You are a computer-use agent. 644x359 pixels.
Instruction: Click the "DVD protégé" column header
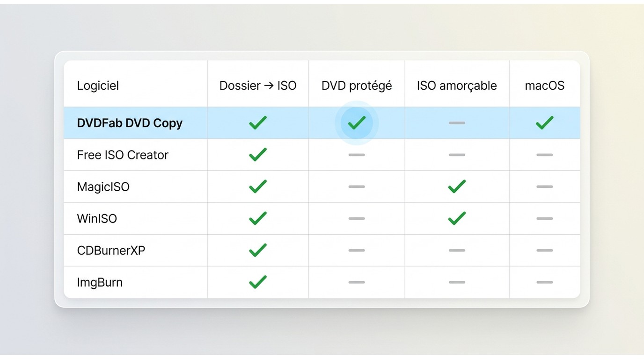[357, 86]
